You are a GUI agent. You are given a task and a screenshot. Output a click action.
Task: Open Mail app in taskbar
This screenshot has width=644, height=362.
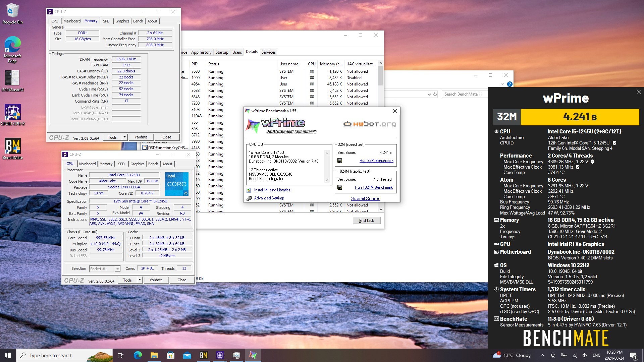pos(187,355)
